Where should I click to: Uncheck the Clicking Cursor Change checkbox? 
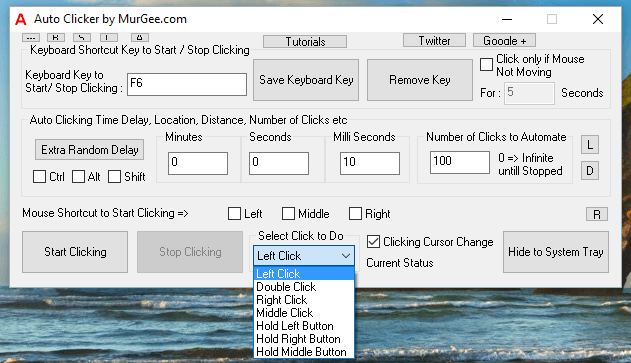[373, 242]
